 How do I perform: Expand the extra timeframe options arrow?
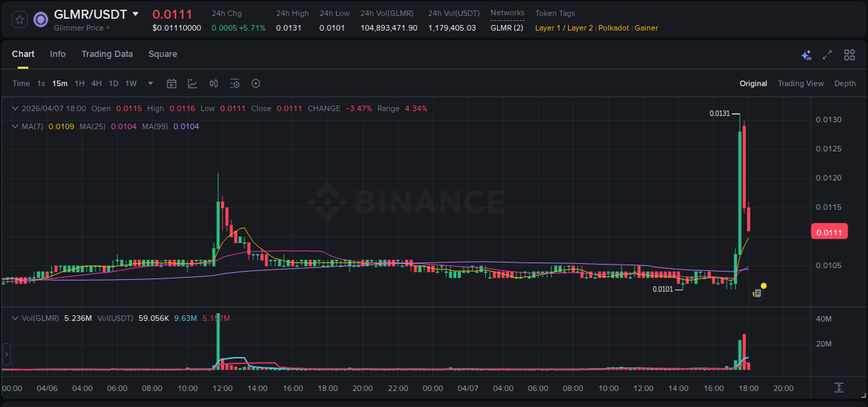[149, 83]
